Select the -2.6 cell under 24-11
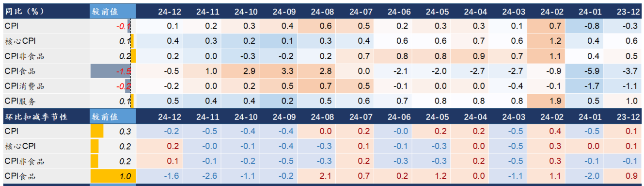 pyautogui.click(x=209, y=177)
